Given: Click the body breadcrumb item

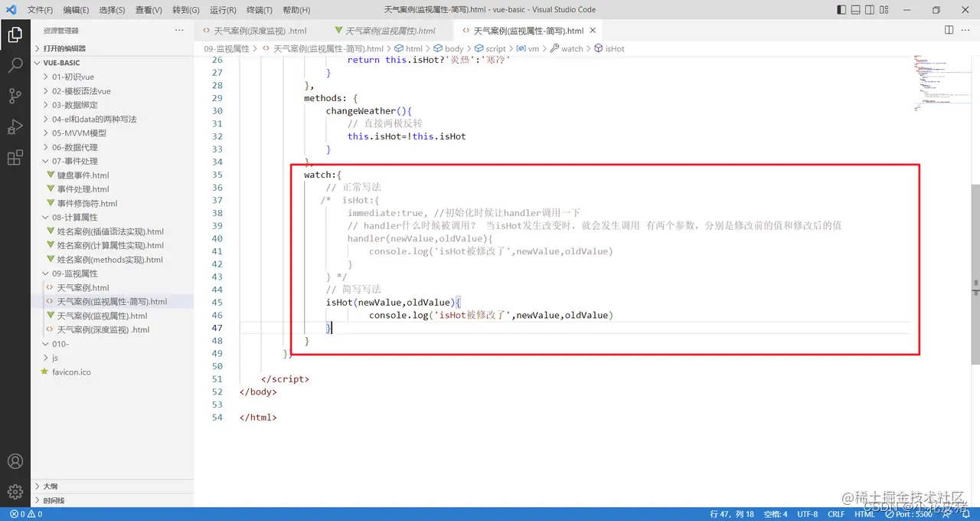Looking at the screenshot, I should [x=449, y=48].
